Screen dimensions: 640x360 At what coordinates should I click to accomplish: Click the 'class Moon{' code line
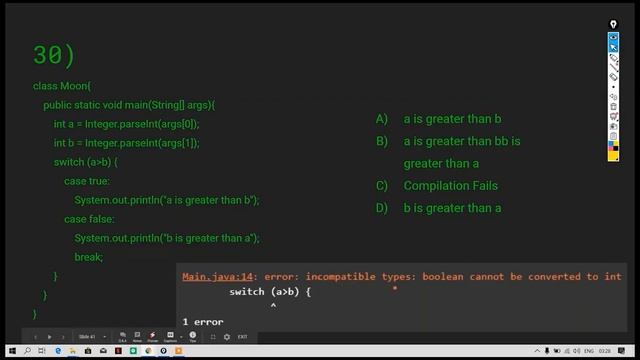click(x=62, y=86)
